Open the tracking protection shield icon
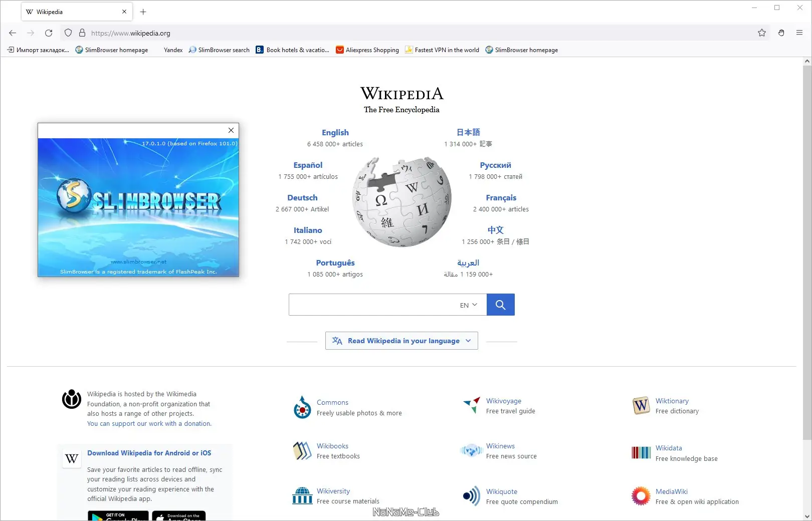This screenshot has width=812, height=521. coord(68,33)
